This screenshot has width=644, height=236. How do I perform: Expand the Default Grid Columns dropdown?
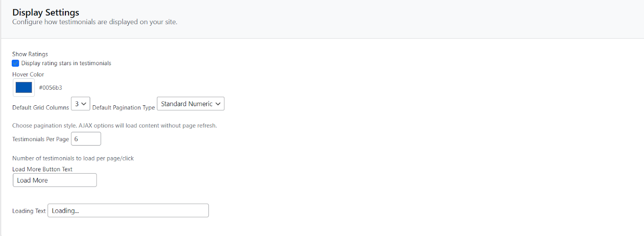point(80,104)
